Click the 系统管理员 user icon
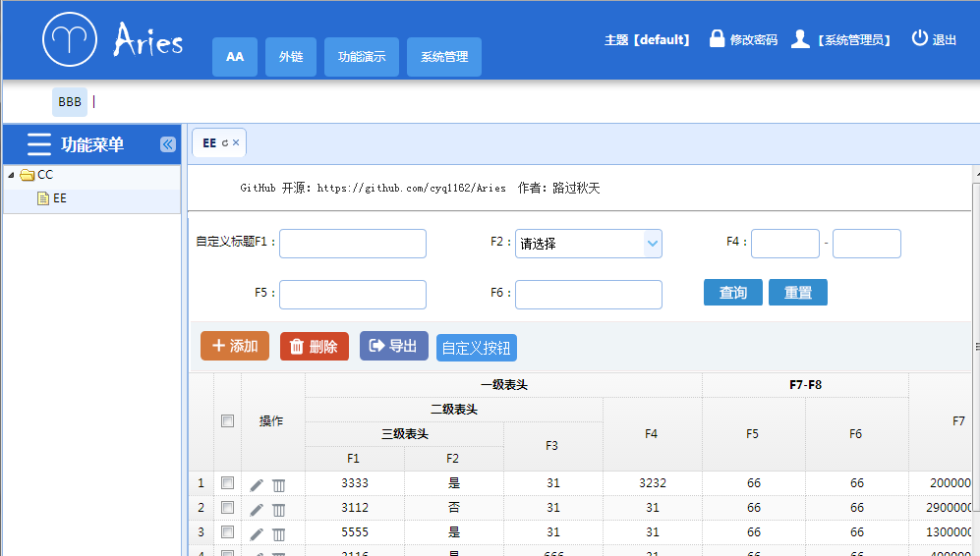This screenshot has width=980, height=556. click(x=800, y=38)
